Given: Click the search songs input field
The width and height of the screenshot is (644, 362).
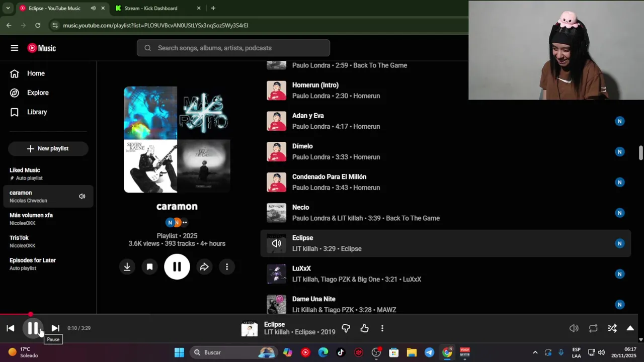Looking at the screenshot, I should [233, 48].
